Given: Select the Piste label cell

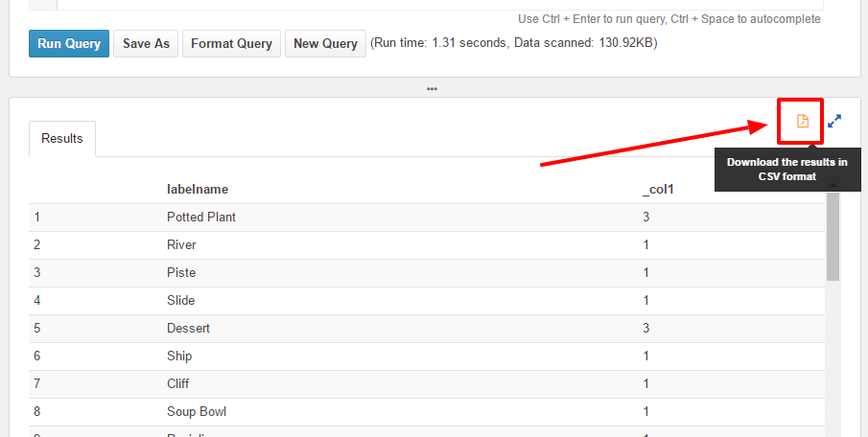Looking at the screenshot, I should (x=181, y=273).
